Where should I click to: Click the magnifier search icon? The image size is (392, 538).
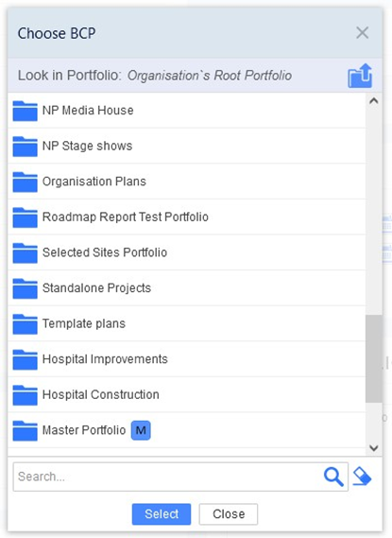tap(333, 477)
